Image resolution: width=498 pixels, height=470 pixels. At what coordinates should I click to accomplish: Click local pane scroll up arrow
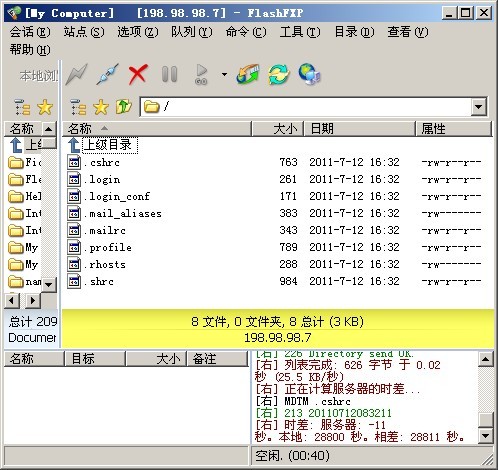49,129
